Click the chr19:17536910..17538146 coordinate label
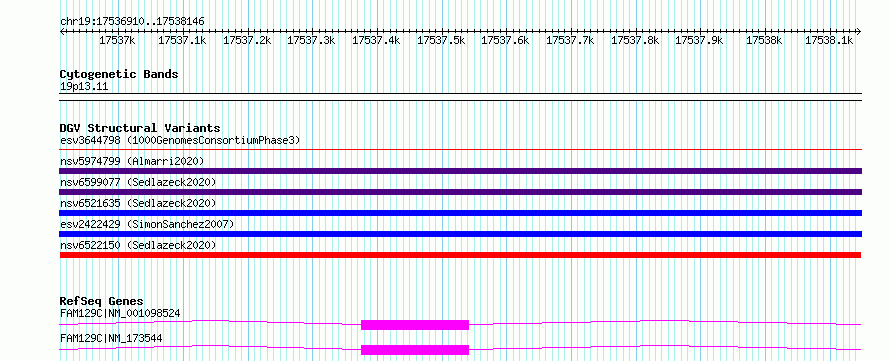The width and height of the screenshot is (890, 361). [132, 21]
